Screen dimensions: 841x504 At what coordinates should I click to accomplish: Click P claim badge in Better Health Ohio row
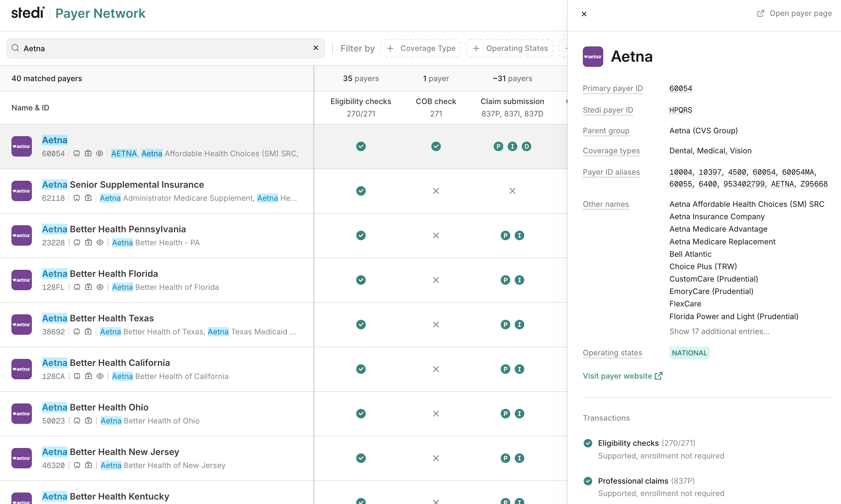pos(505,413)
